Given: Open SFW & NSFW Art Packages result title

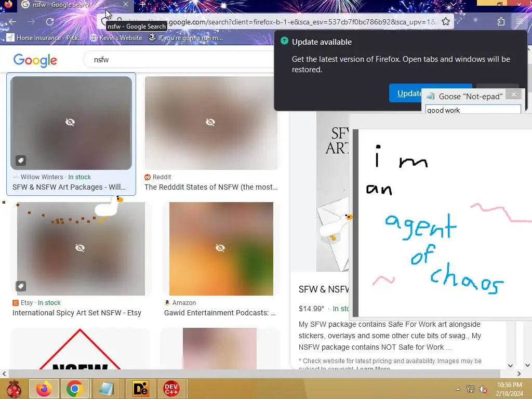Looking at the screenshot, I should 69,187.
